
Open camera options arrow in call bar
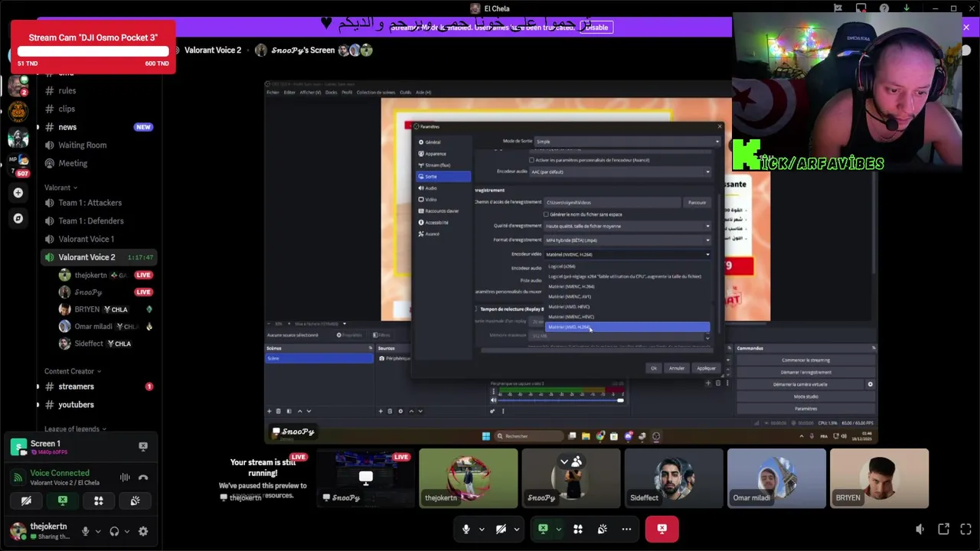[517, 529]
